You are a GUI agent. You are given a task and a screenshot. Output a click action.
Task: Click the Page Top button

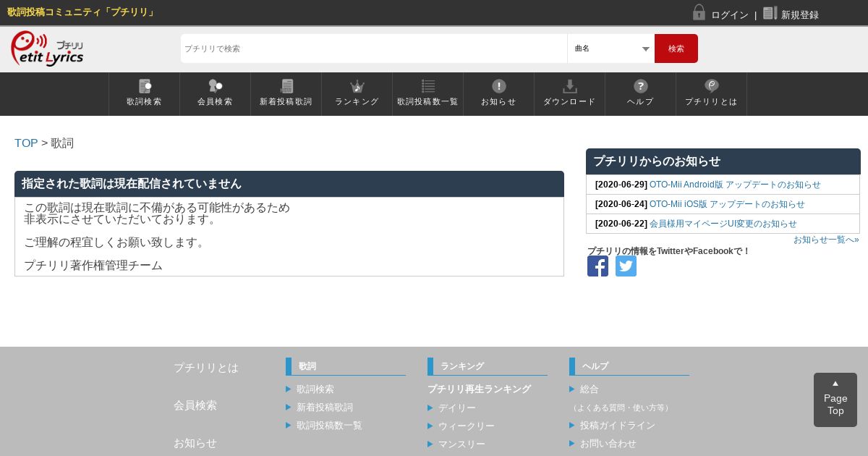point(835,400)
